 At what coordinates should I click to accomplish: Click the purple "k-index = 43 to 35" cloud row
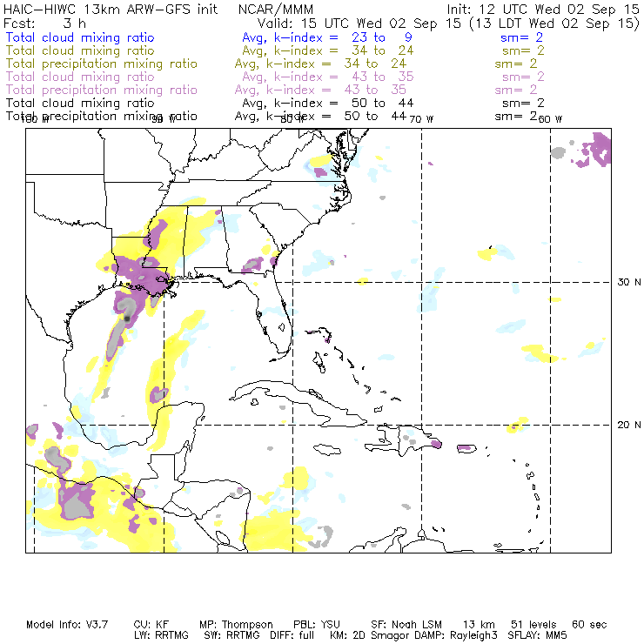[x=344, y=77]
